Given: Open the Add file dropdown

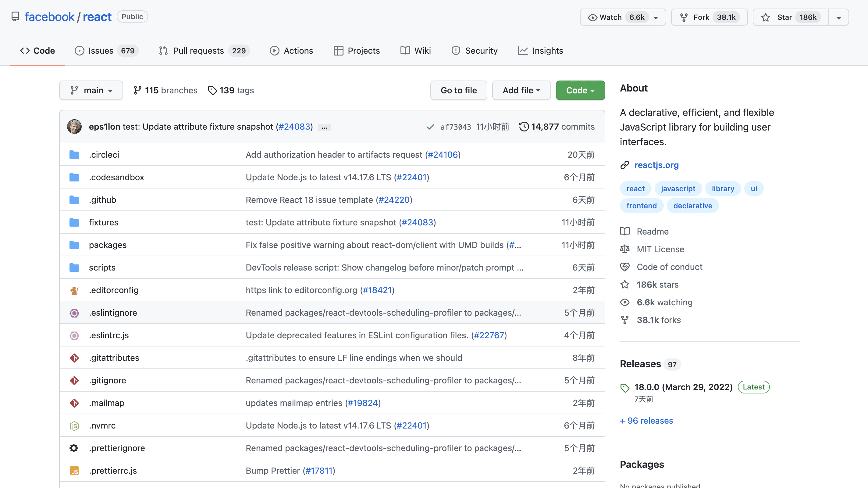Looking at the screenshot, I should [x=521, y=90].
